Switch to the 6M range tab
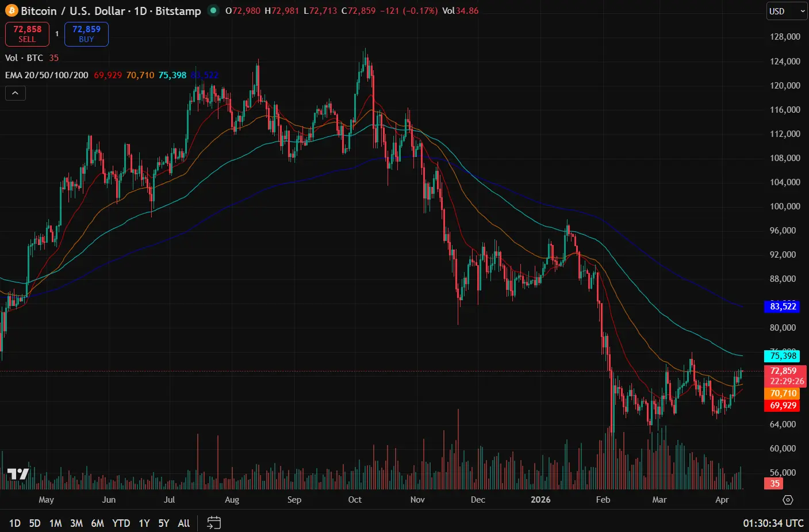Screen dimensions: 809x532 [98, 523]
